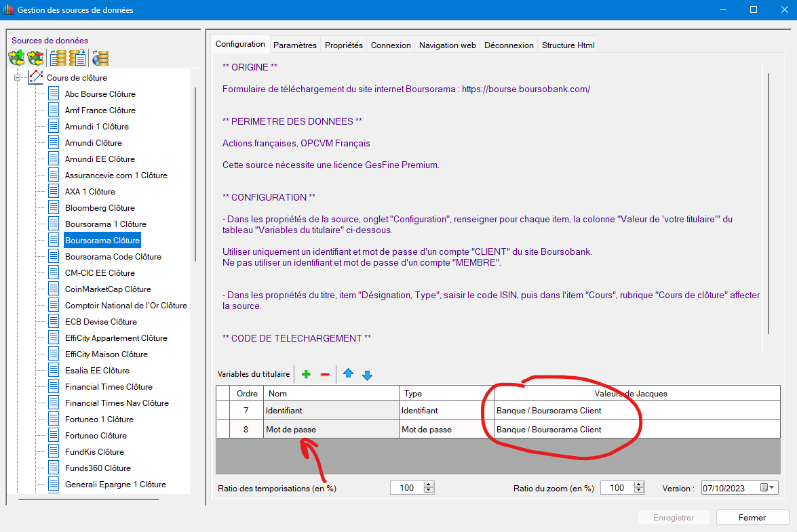The height and width of the screenshot is (532, 797).
Task: Move variable down with blue down arrow
Action: 367,374
